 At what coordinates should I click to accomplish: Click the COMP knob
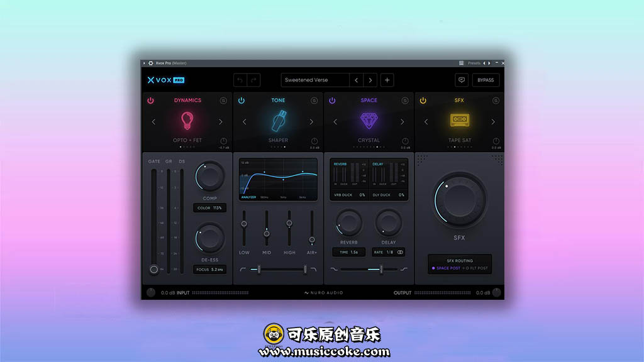click(x=209, y=177)
